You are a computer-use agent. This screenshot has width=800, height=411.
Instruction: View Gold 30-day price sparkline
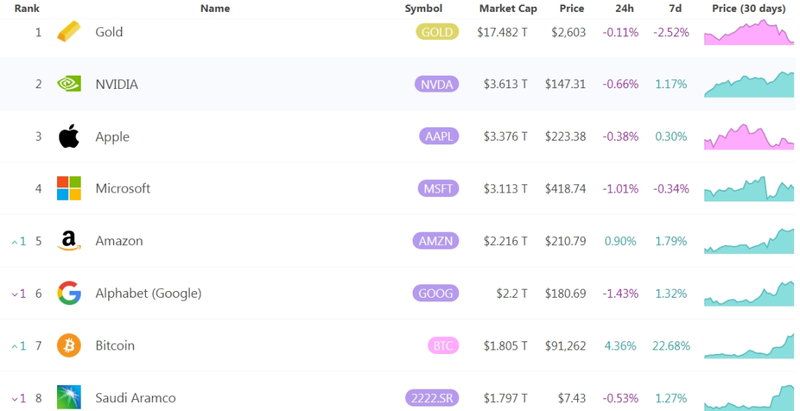coord(749,32)
